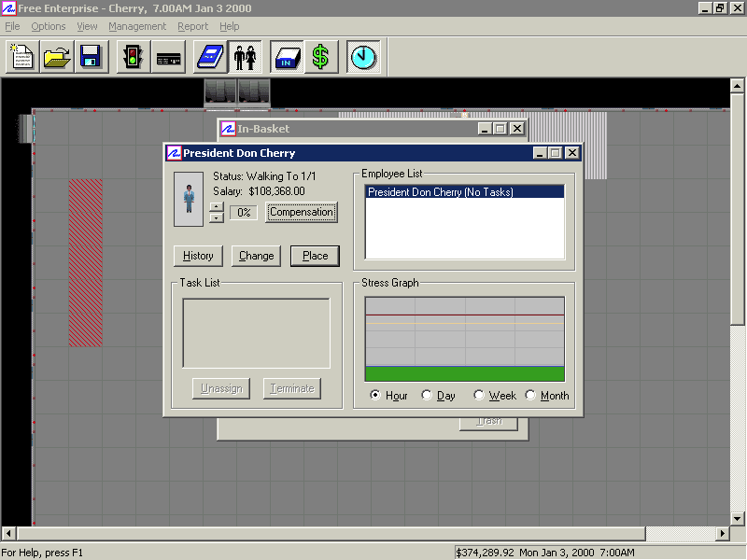The height and width of the screenshot is (560, 747).
Task: Click the vertical scrollbar up arrow
Action: (737, 86)
